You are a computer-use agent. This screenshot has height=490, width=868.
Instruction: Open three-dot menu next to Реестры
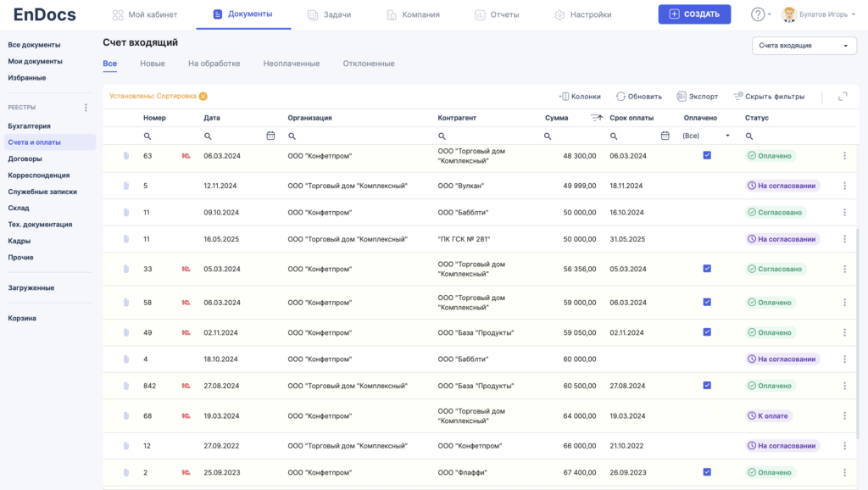(x=85, y=108)
